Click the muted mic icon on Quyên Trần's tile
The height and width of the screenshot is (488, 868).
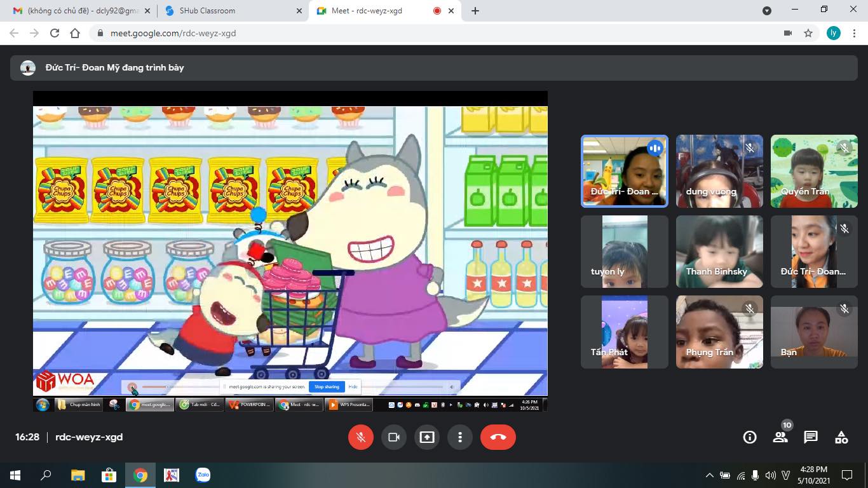click(x=844, y=148)
